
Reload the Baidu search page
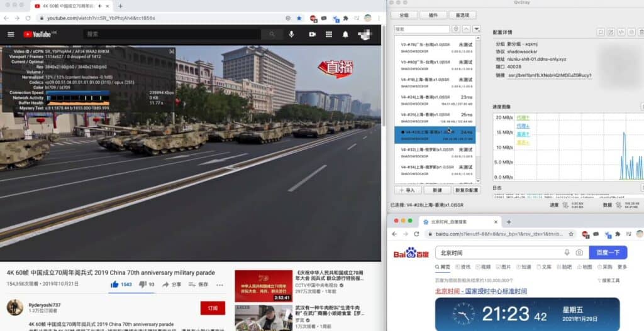point(416,234)
